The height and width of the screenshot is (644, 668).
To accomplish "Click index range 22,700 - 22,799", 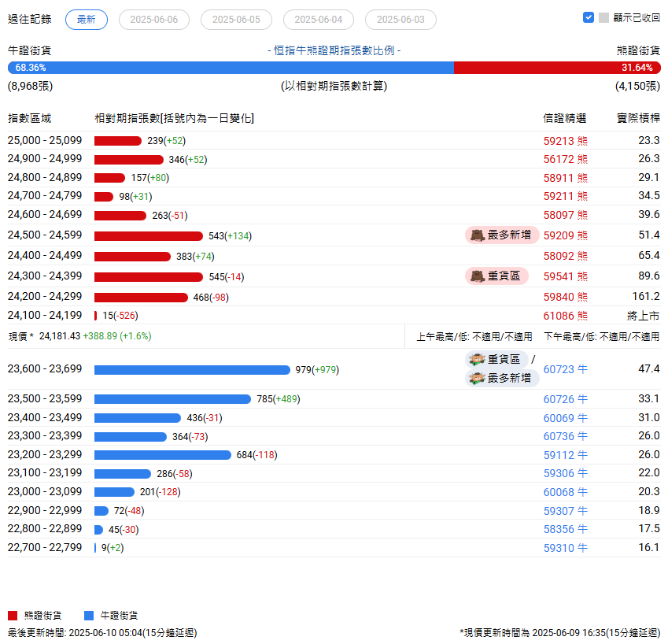I will tap(45, 548).
